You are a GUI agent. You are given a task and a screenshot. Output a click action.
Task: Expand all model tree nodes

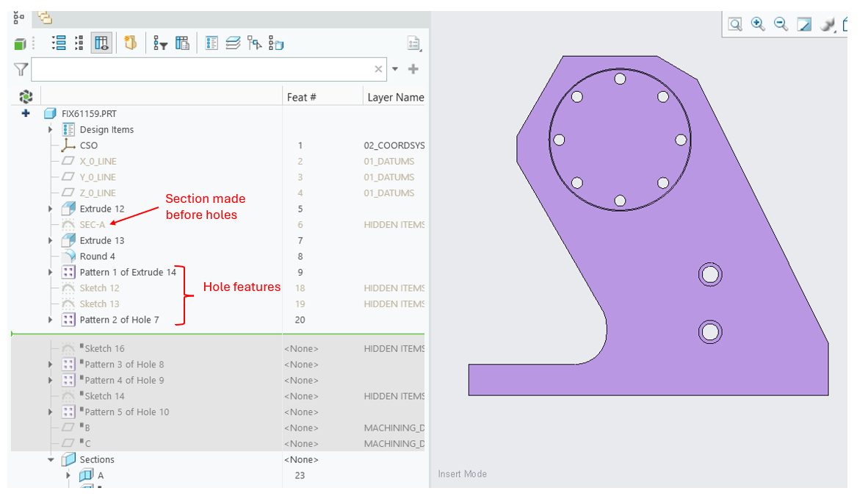pyautogui.click(x=59, y=43)
